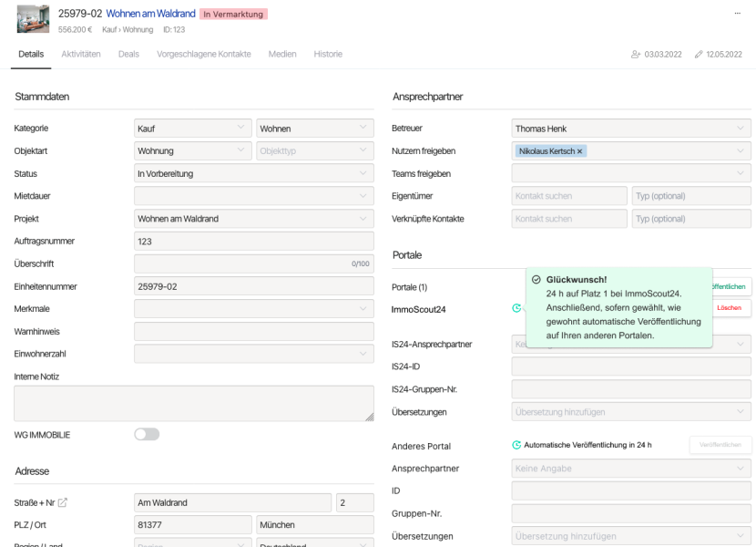
Task: Click the Verknüpfte Kontakte Typ field
Action: [x=691, y=219]
